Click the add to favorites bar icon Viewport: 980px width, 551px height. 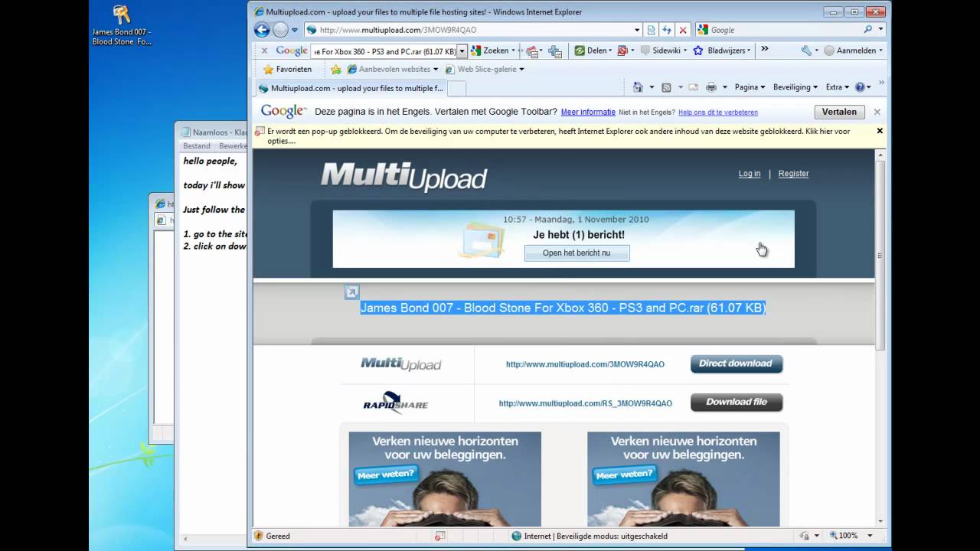click(336, 69)
